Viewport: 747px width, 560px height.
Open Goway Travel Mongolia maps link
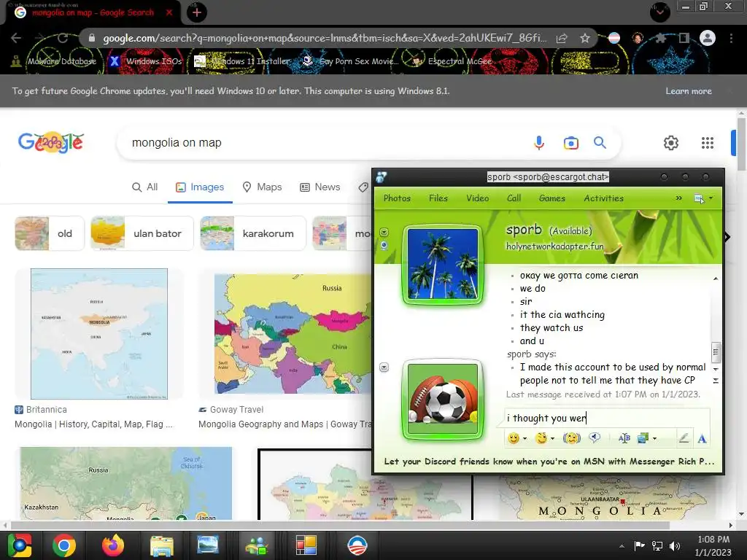[285, 424]
